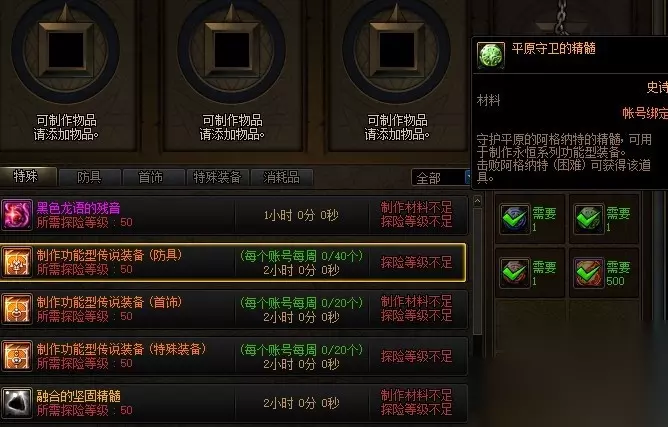Click the 制作功能型传说装备（防具）icon

17,262
